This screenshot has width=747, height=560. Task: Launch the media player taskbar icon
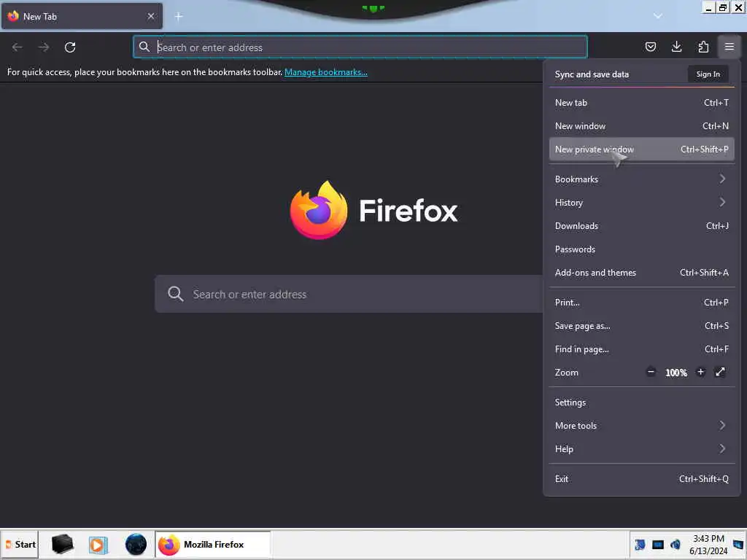coord(98,544)
